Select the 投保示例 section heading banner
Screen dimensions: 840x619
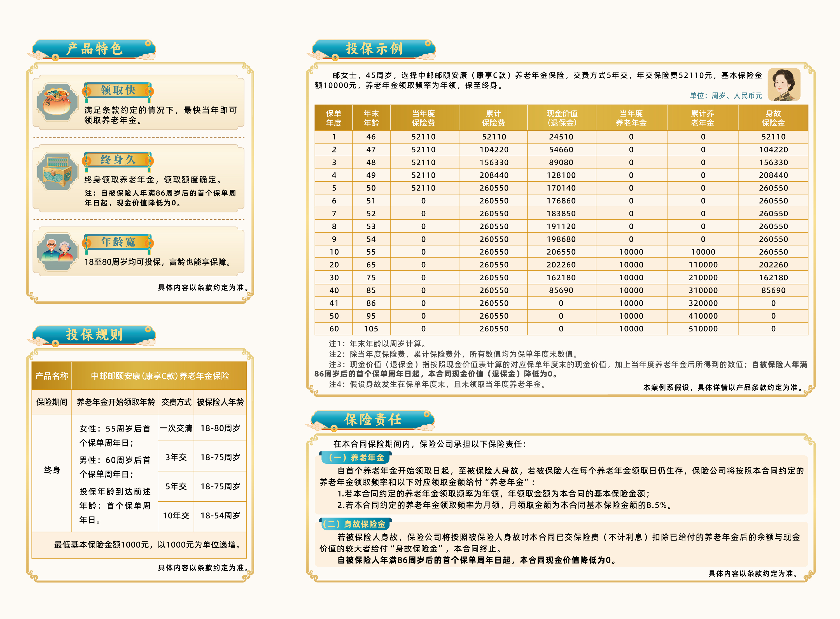(372, 50)
